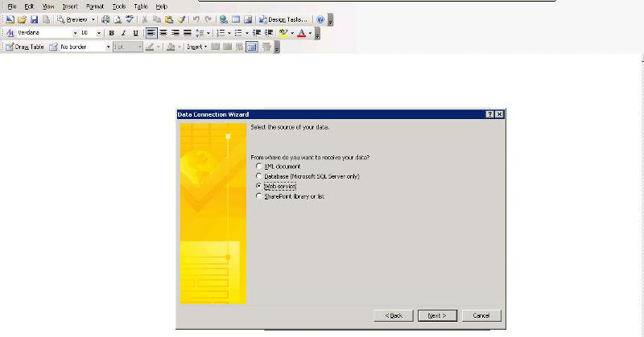Image resolution: width=644 pixels, height=337 pixels.
Task: Select Database (Microsoft SQL Server only) option
Action: (x=258, y=176)
